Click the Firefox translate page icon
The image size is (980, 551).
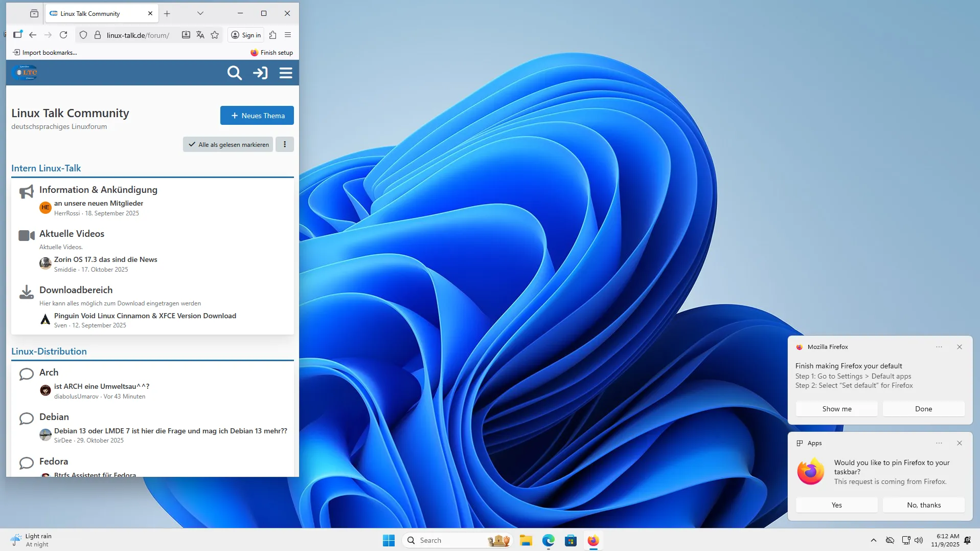pos(200,35)
